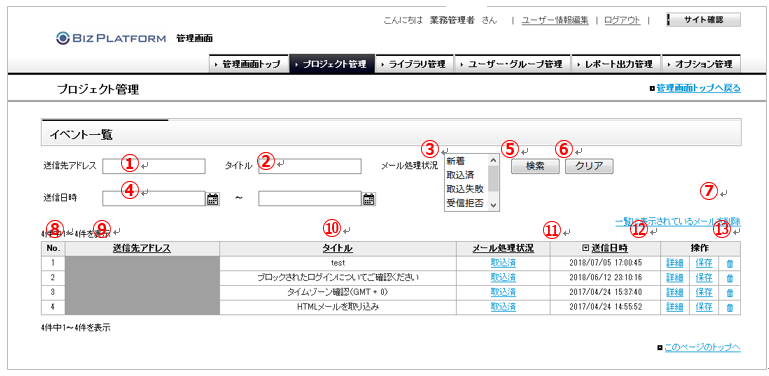Click trash icon in row 2

[x=729, y=278]
